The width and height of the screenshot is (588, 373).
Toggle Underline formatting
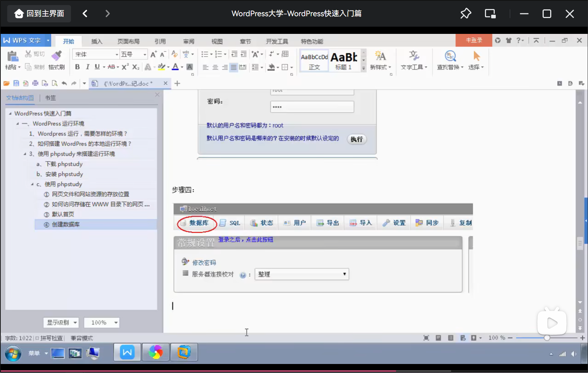click(x=97, y=67)
